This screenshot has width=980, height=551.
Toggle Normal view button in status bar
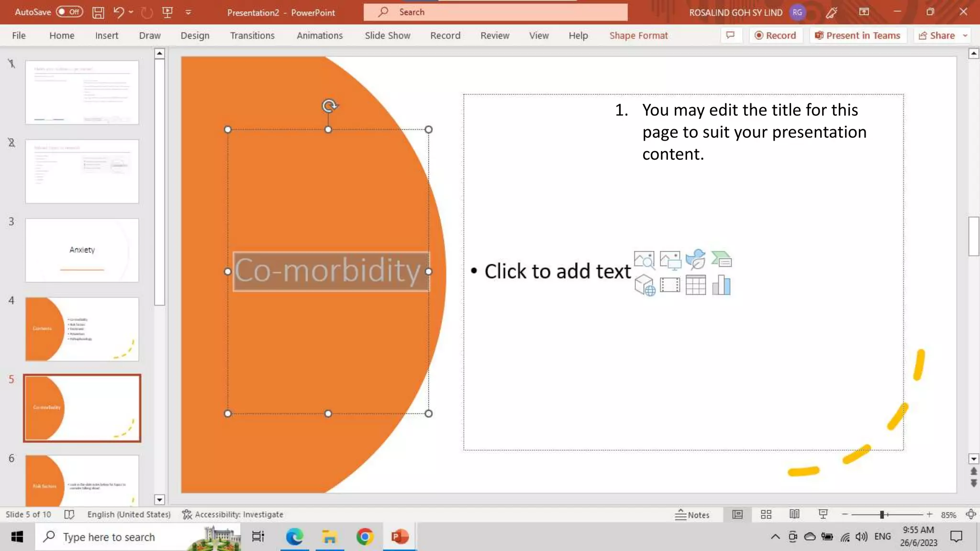click(x=737, y=515)
